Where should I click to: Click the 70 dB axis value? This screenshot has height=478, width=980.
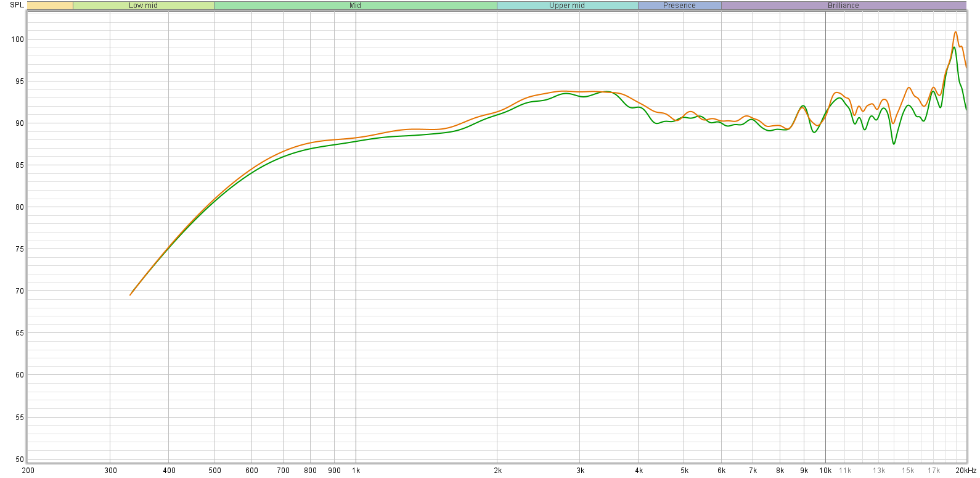[x=20, y=291]
